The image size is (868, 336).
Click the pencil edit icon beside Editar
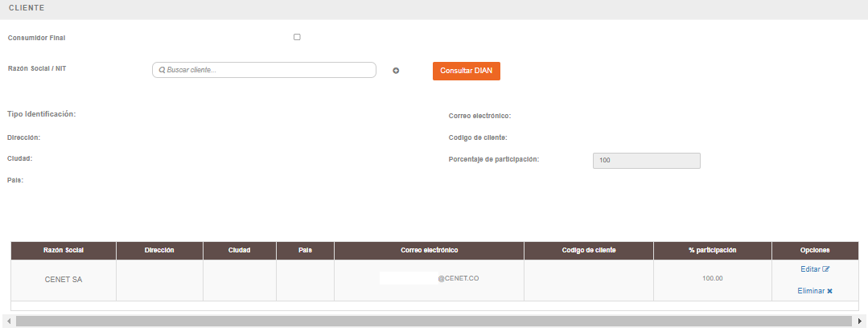pyautogui.click(x=826, y=269)
